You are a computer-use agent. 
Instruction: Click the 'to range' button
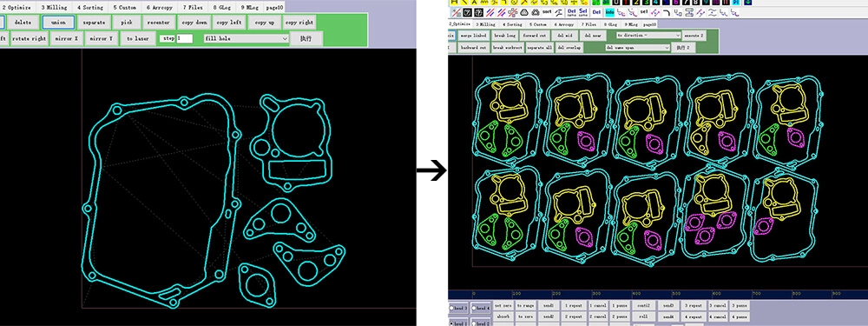(x=526, y=305)
